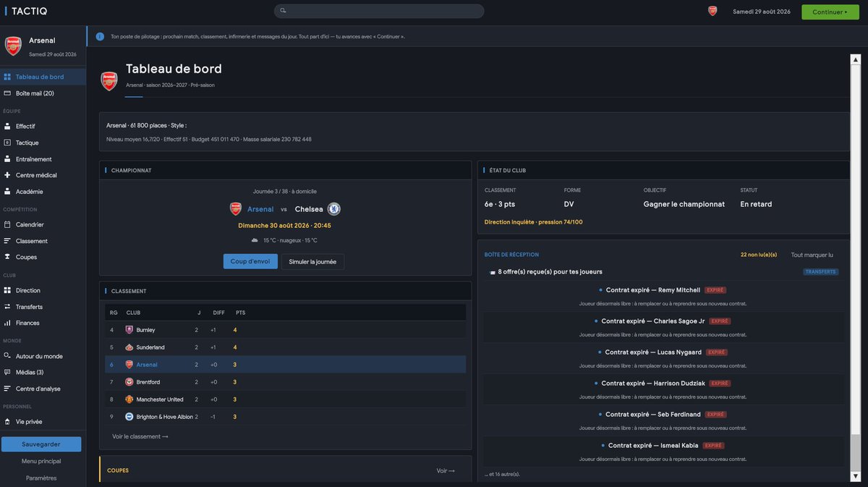This screenshot has height=487, width=868.
Task: Click the Coupes trophy icon
Action: click(7, 257)
